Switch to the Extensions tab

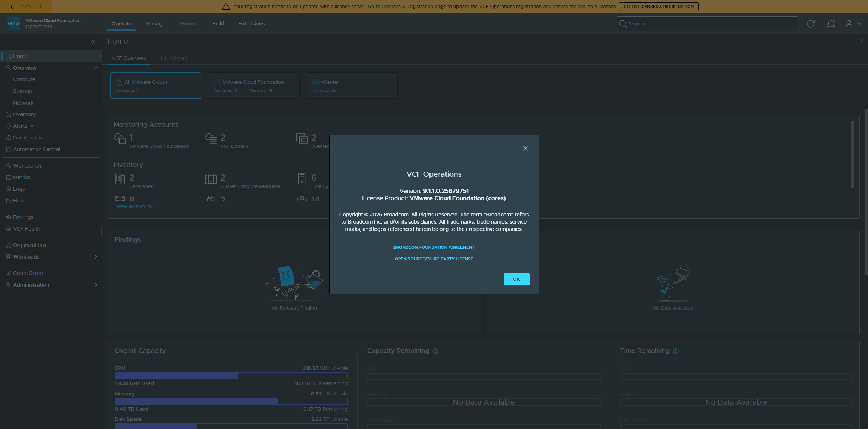[x=251, y=24]
